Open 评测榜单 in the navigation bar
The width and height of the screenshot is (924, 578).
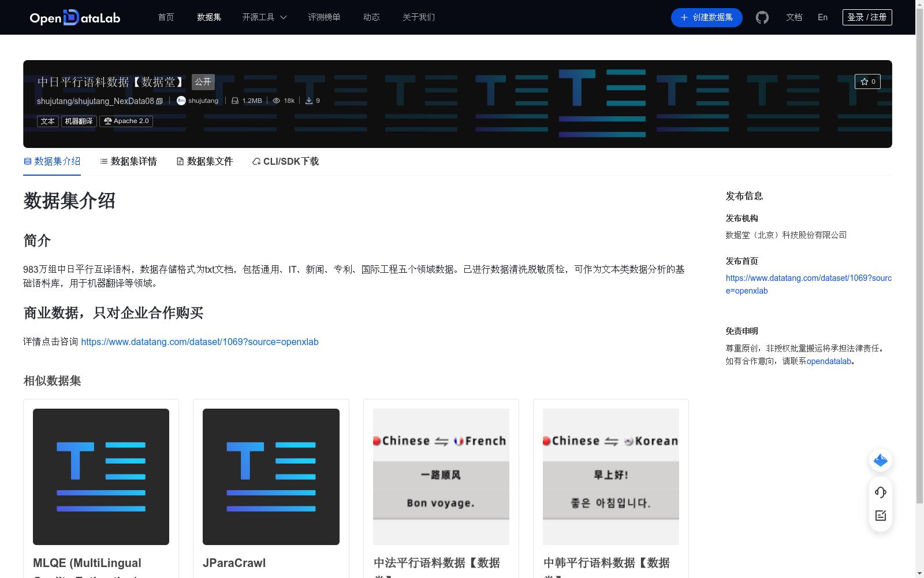tap(324, 17)
